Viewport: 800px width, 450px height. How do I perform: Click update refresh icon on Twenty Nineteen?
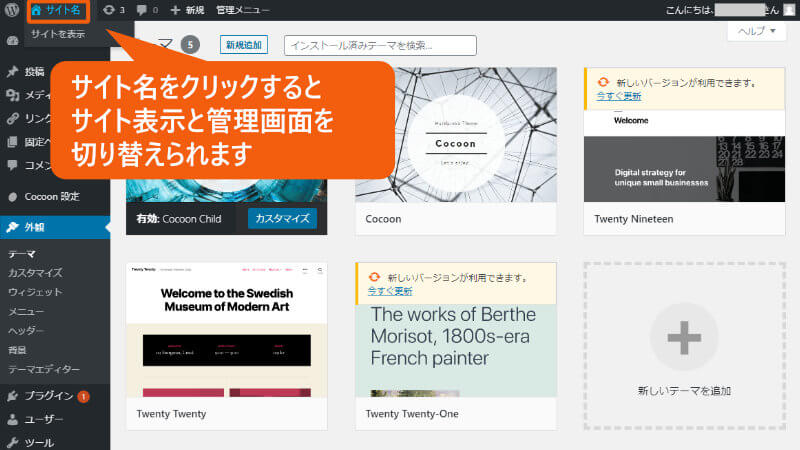pyautogui.click(x=604, y=82)
